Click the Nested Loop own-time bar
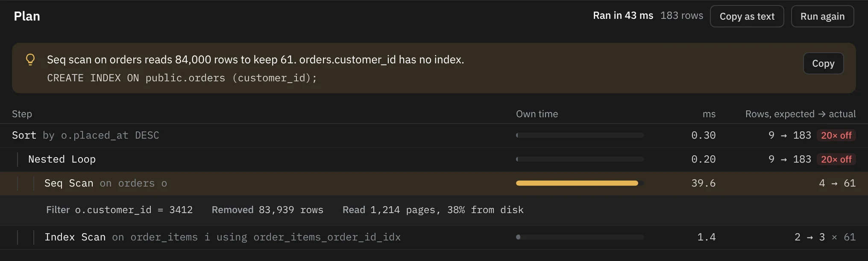The height and width of the screenshot is (261, 868). [580, 159]
